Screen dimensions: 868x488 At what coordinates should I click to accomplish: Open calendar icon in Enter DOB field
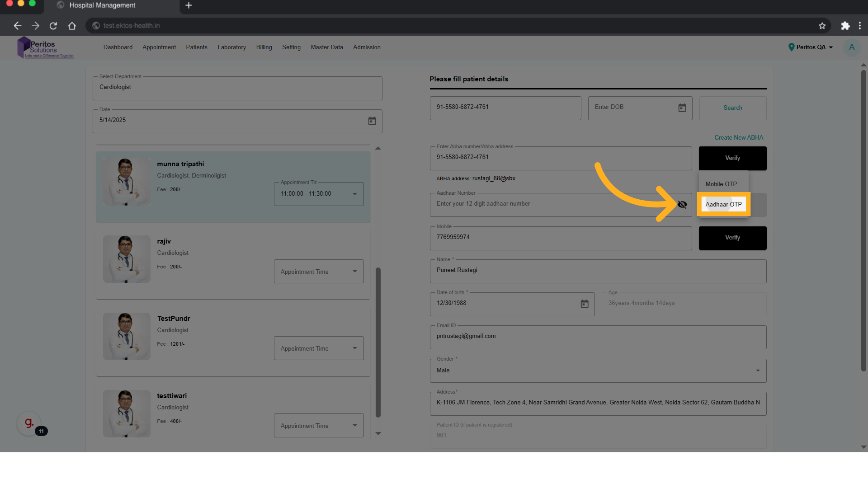(682, 108)
